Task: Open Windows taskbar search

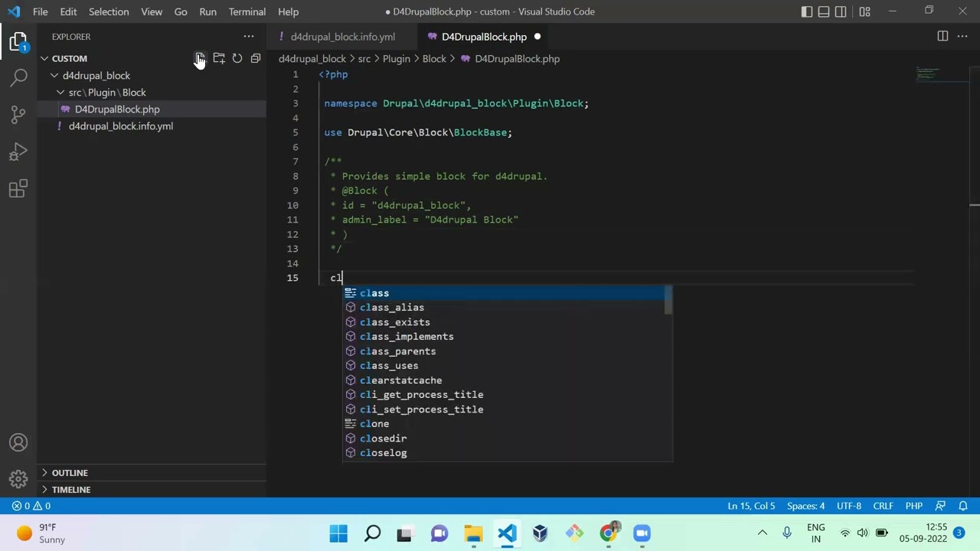Action: pyautogui.click(x=372, y=533)
